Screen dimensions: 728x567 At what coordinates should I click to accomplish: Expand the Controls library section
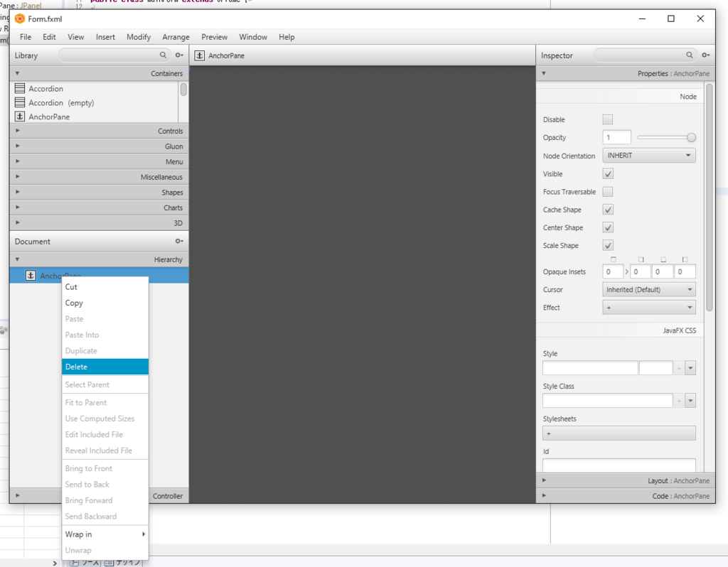(99, 131)
